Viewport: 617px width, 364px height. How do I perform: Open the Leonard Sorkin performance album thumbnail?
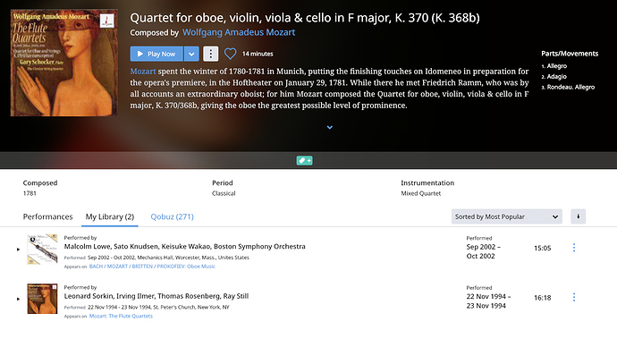[x=42, y=299]
